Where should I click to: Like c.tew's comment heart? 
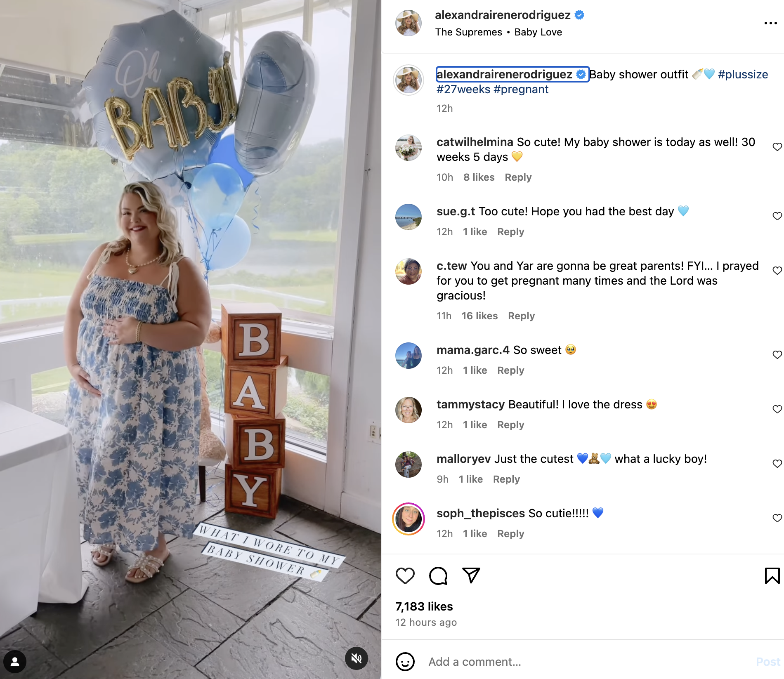777,271
